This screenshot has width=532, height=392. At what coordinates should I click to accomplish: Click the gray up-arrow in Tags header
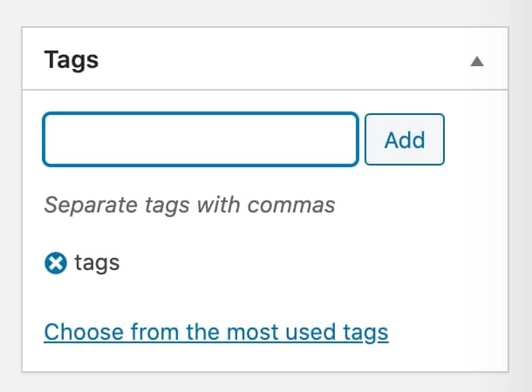(x=477, y=61)
